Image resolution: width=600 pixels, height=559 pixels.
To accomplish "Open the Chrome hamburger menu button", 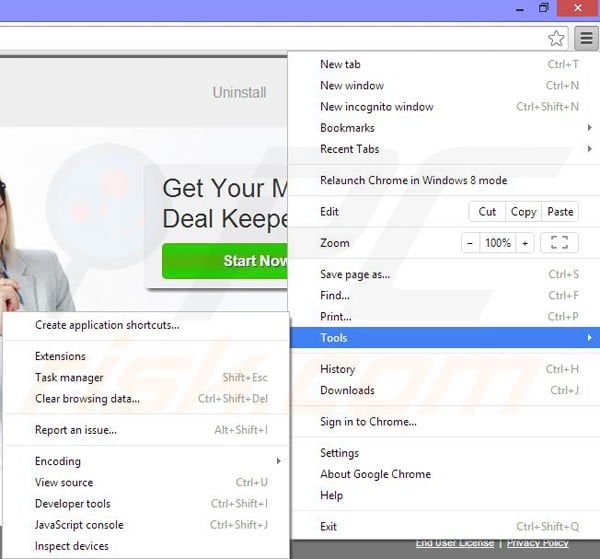I will (586, 38).
